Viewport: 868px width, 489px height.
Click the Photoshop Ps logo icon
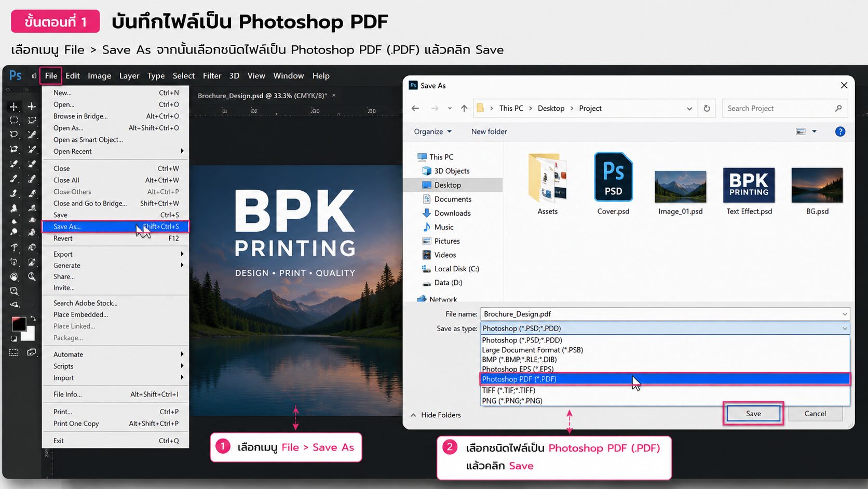pos(16,76)
